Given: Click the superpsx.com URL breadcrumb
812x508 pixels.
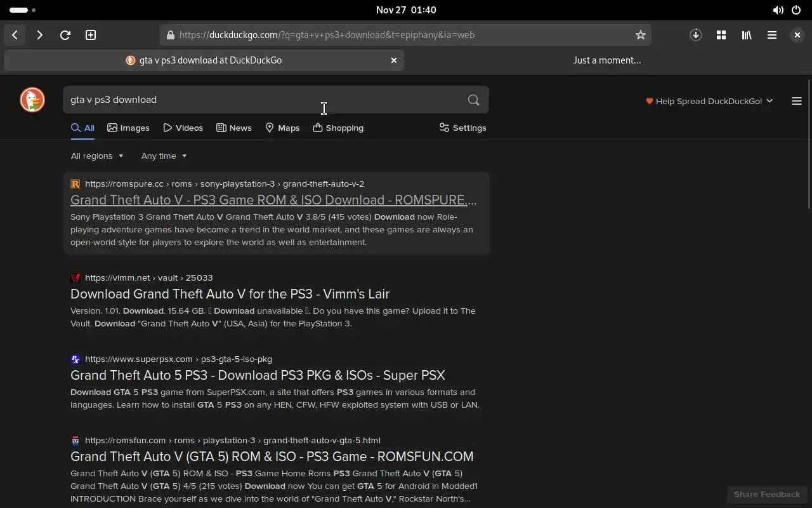Looking at the screenshot, I should pyautogui.click(x=178, y=359).
